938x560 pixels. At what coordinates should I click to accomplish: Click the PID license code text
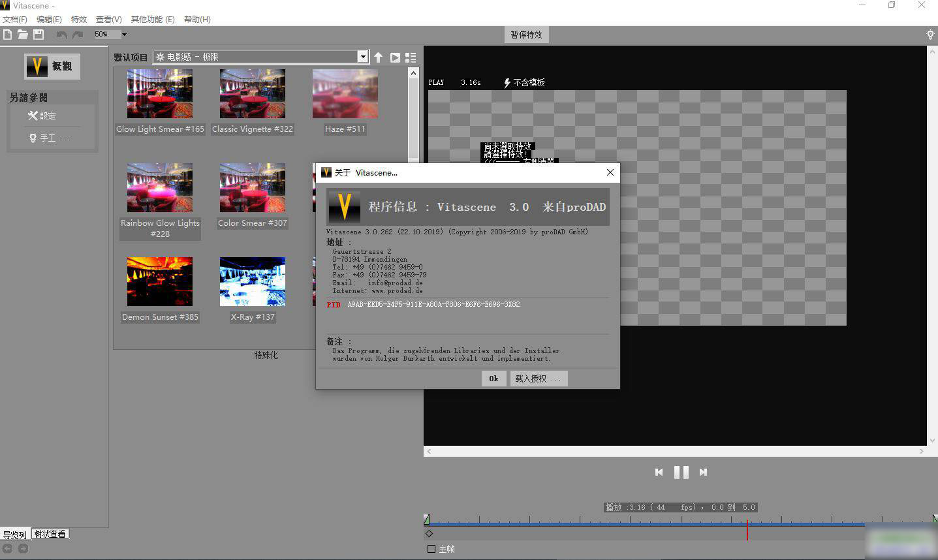(433, 305)
